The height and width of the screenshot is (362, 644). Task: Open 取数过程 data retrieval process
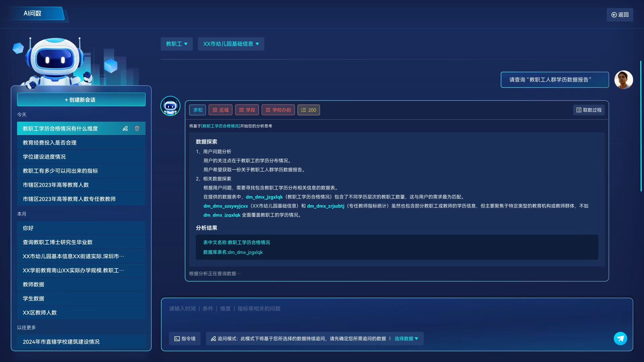[589, 110]
